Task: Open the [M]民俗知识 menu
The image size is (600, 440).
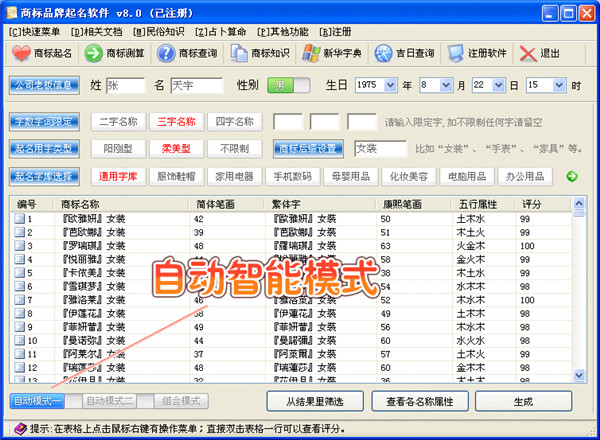Action: coord(159,32)
